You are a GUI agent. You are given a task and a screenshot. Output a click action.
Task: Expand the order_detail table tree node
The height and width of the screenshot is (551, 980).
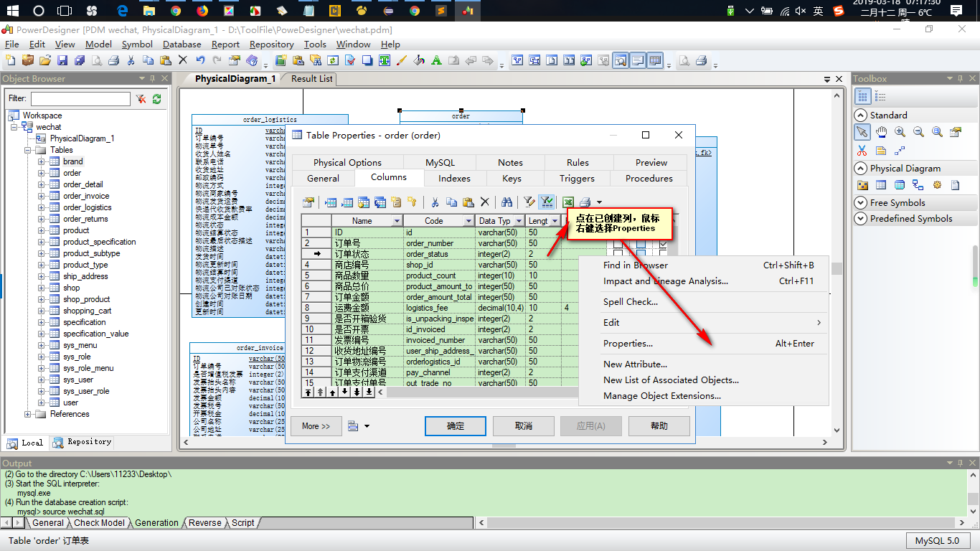pos(42,184)
